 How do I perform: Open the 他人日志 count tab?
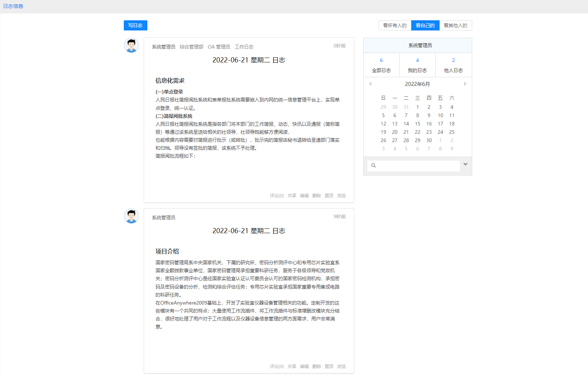tap(453, 65)
